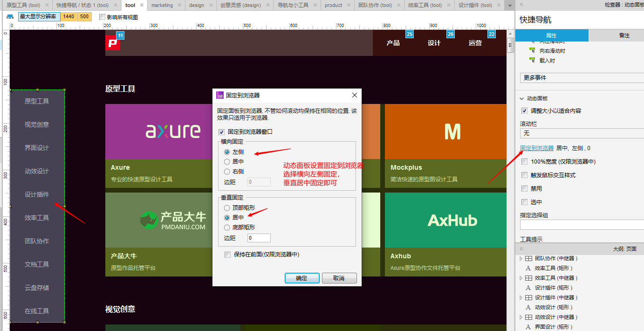Screen dimensions: 644x331
Task: Uncheck 调整大小以适合内容 checkbox
Action: (x=525, y=111)
